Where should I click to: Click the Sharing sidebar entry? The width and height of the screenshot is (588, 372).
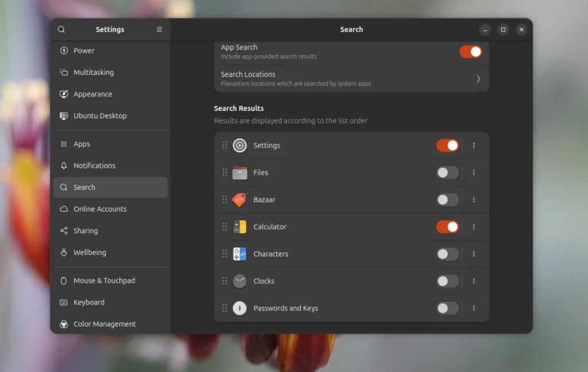(86, 231)
